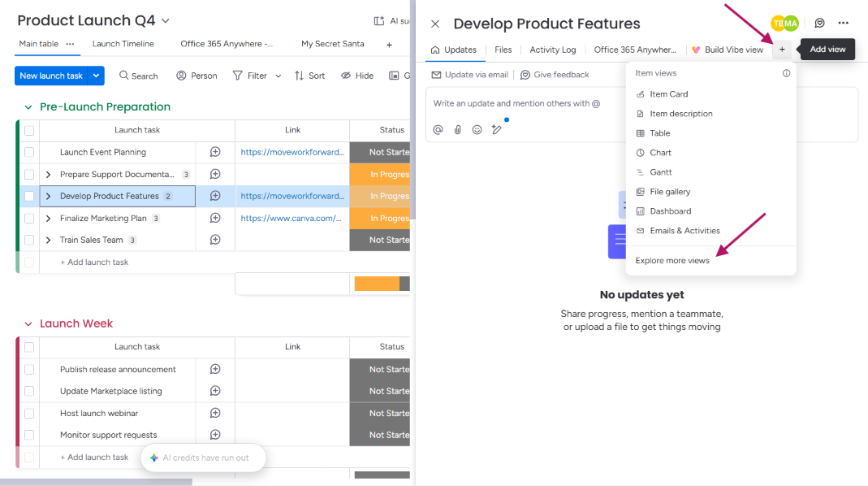Open the Product Launch Q4 board dropdown
Screen dimensions: 868x486
[x=165, y=21]
